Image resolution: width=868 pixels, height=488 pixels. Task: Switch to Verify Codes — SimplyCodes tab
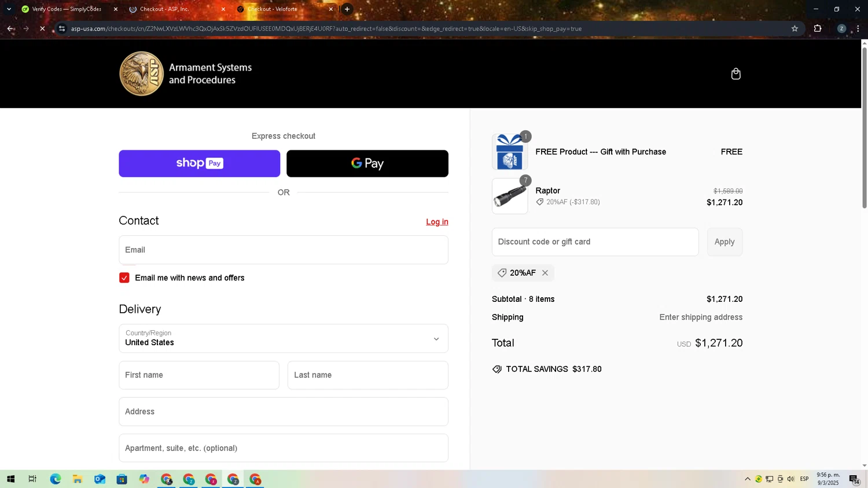[67, 9]
